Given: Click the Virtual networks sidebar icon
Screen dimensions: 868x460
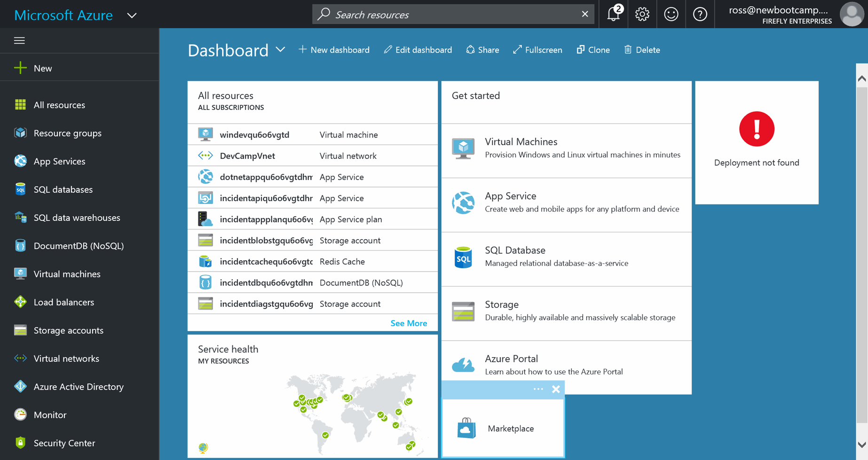Looking at the screenshot, I should tap(20, 358).
